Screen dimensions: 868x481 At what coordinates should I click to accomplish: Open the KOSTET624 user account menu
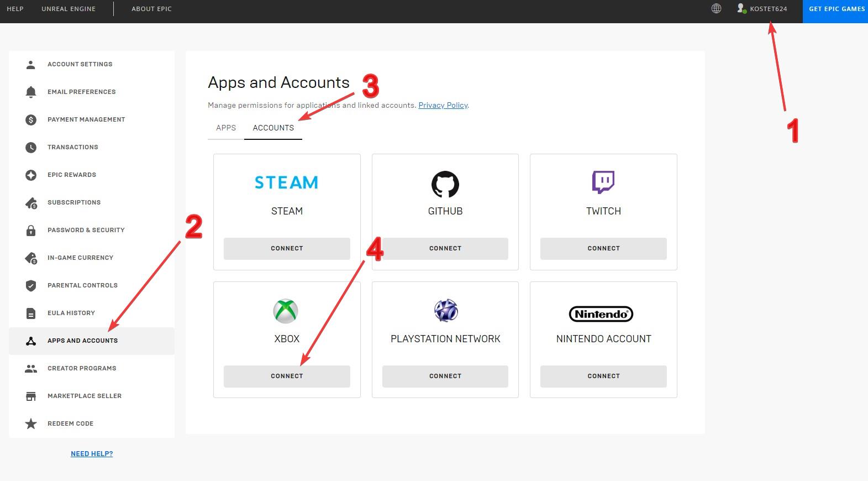(x=767, y=9)
